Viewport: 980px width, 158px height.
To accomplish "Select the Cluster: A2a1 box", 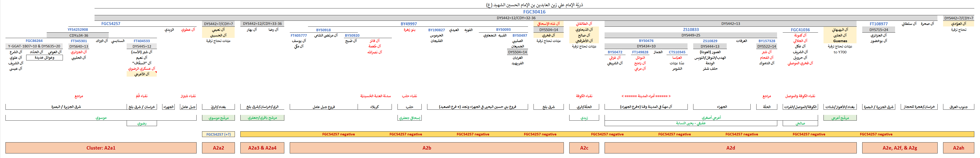I will point(101,148).
